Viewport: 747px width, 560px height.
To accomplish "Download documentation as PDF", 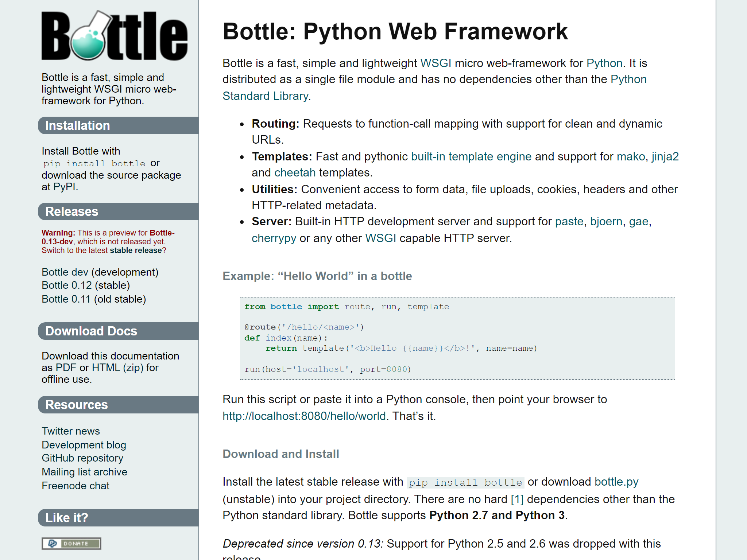I will click(x=66, y=368).
